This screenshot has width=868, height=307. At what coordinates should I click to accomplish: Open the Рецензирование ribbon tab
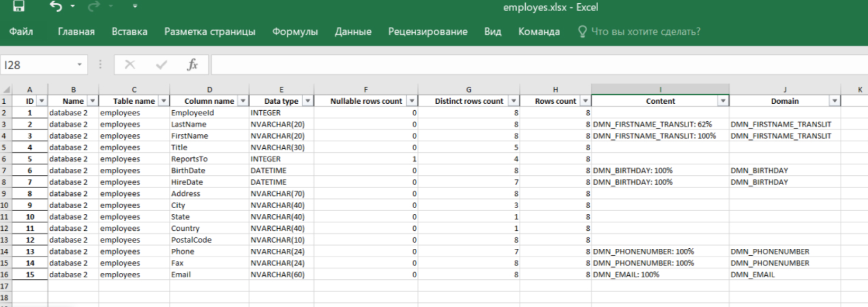point(428,32)
